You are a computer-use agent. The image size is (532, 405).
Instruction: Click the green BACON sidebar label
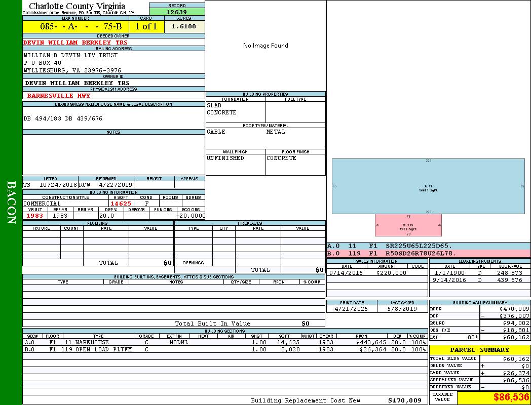coord(11,202)
